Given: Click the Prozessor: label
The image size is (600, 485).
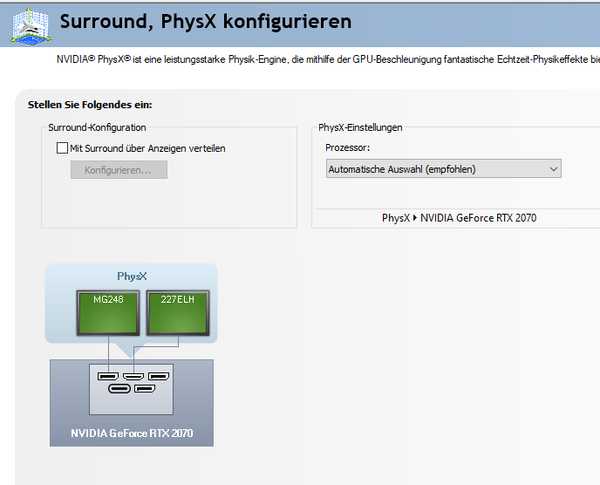Looking at the screenshot, I should point(347,148).
